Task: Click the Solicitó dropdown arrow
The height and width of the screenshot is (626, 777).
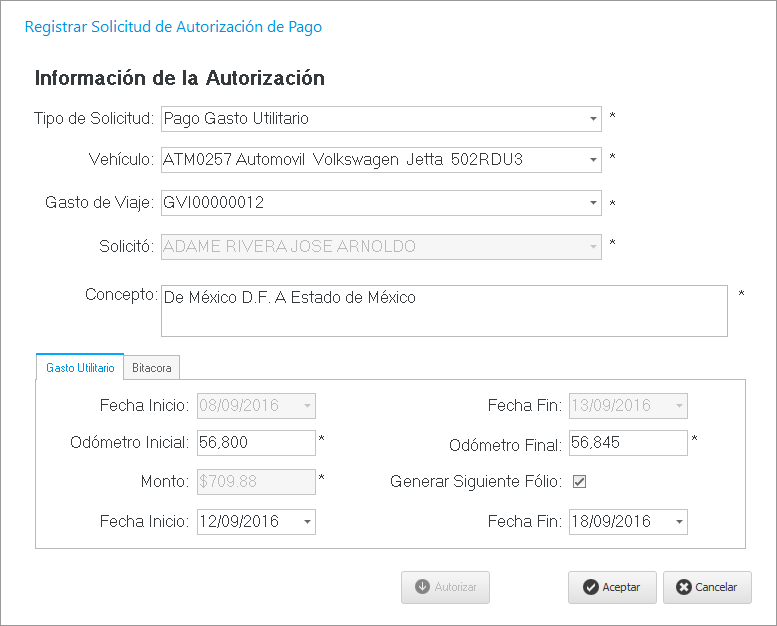Action: coord(592,246)
